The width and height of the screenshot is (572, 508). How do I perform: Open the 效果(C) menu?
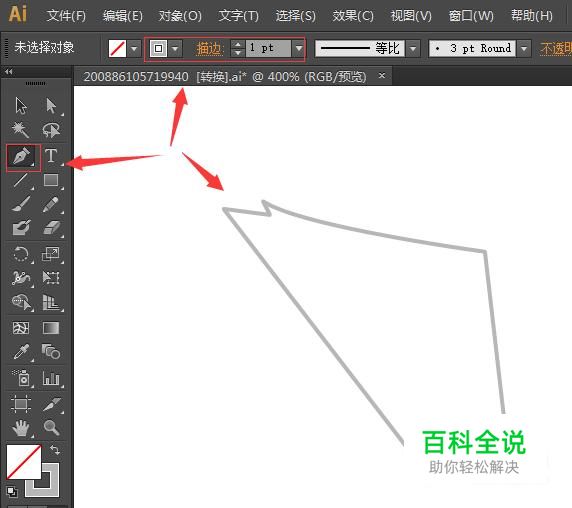(353, 16)
